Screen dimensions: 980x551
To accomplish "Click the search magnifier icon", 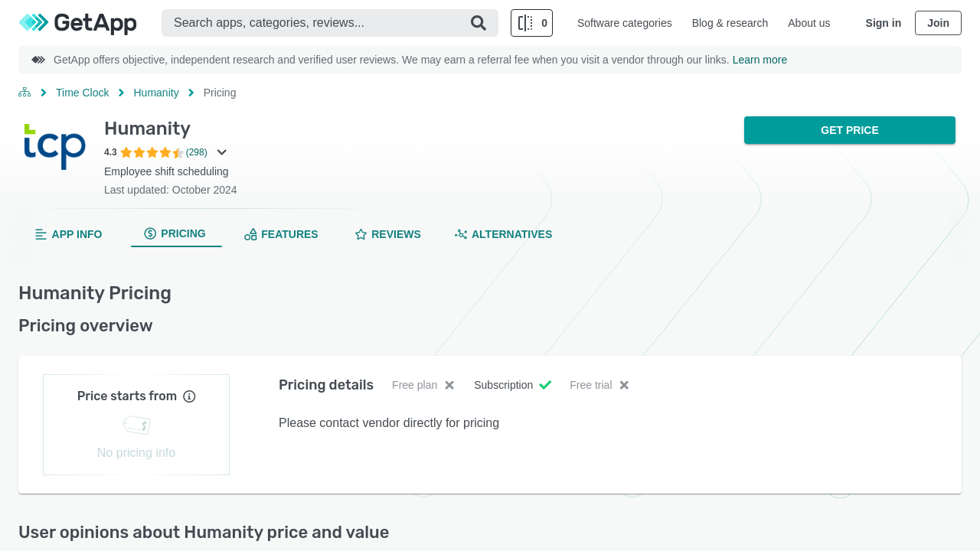I will point(479,23).
